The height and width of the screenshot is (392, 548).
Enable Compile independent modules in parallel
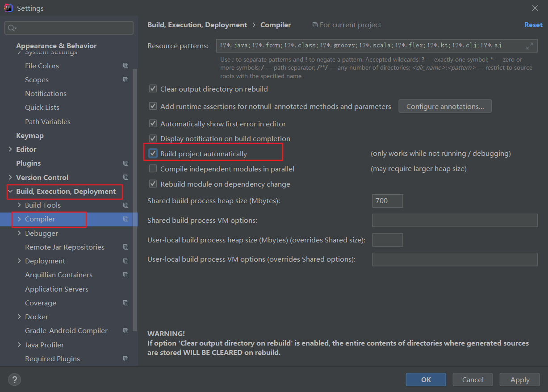tap(153, 169)
